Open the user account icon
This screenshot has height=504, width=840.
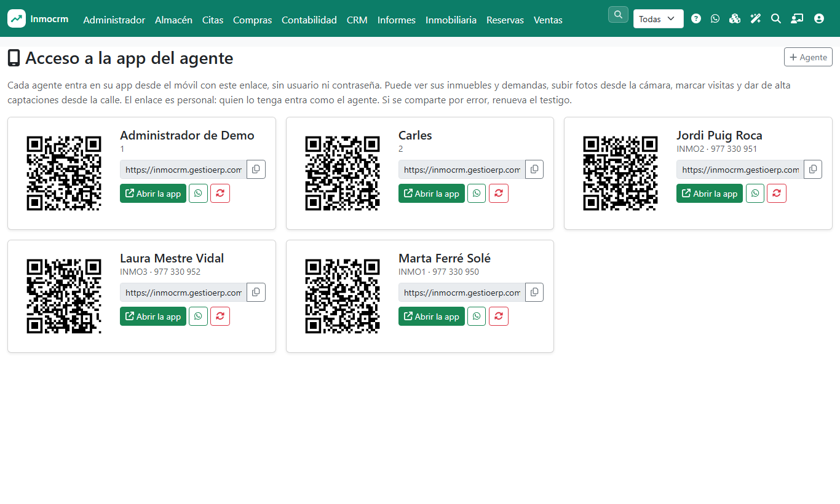click(x=819, y=19)
